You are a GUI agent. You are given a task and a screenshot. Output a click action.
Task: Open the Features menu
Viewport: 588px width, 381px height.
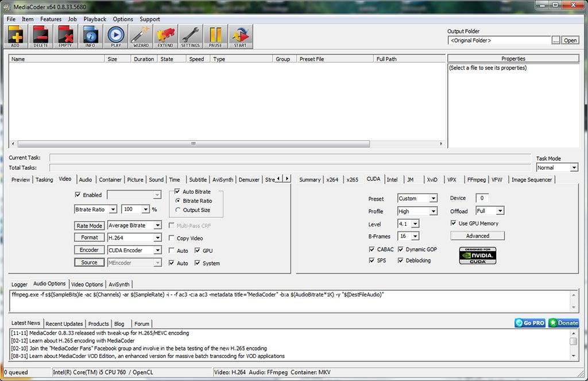(51, 19)
